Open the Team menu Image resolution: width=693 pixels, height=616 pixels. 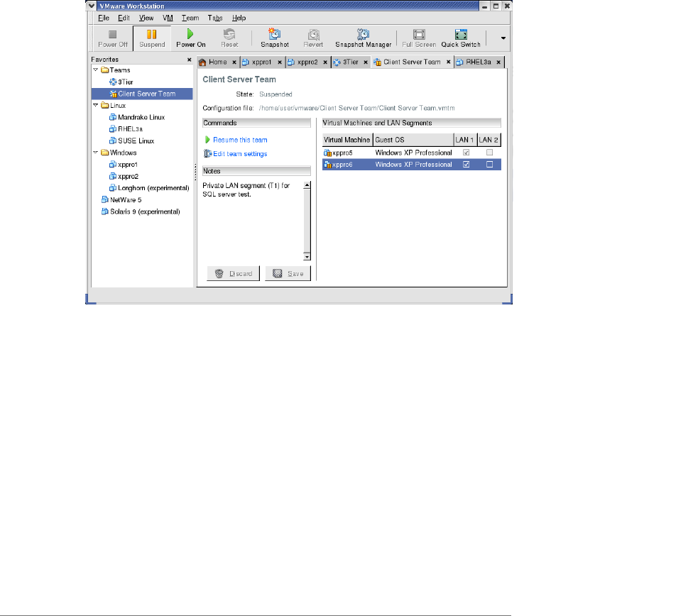(x=190, y=18)
